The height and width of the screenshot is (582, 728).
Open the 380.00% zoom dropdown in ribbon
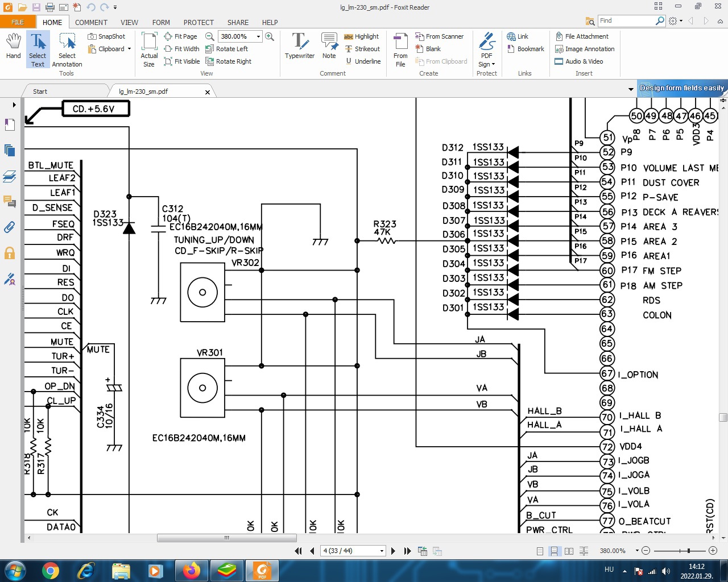[x=258, y=36]
